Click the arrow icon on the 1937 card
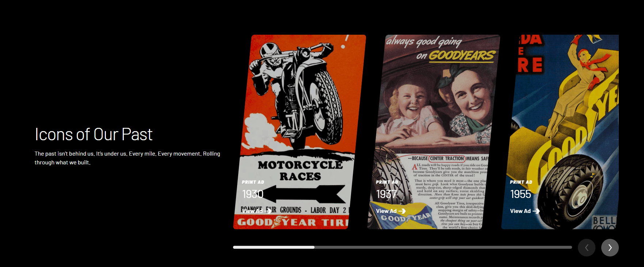The height and width of the screenshot is (267, 644). (x=402, y=211)
